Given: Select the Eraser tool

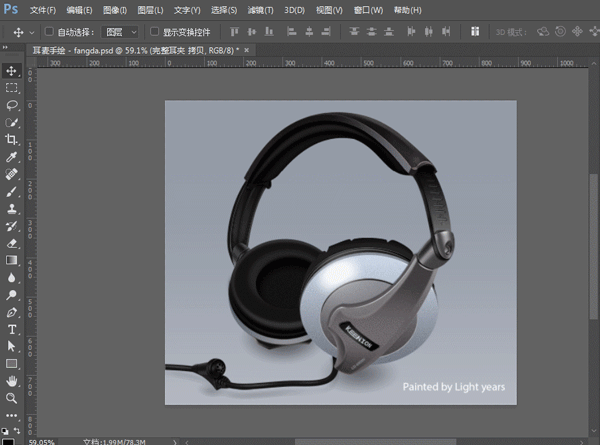Looking at the screenshot, I should tap(11, 243).
